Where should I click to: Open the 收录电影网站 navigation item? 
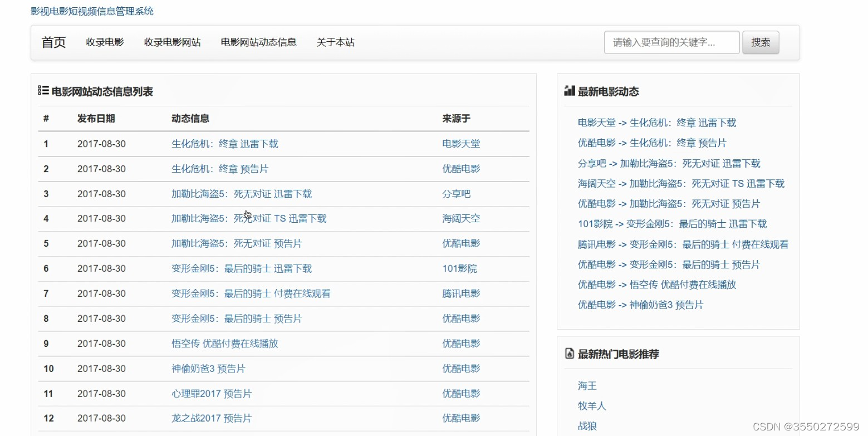tap(173, 42)
